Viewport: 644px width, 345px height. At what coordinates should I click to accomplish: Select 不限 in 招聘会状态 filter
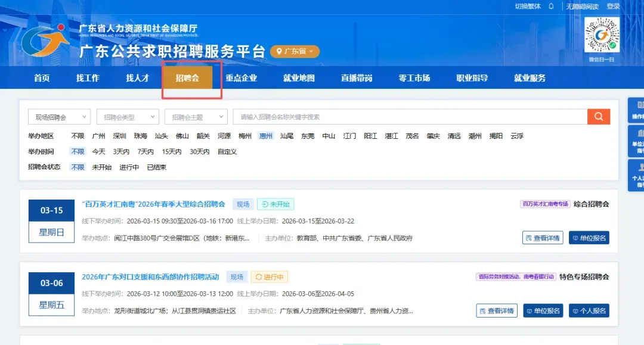click(x=78, y=167)
